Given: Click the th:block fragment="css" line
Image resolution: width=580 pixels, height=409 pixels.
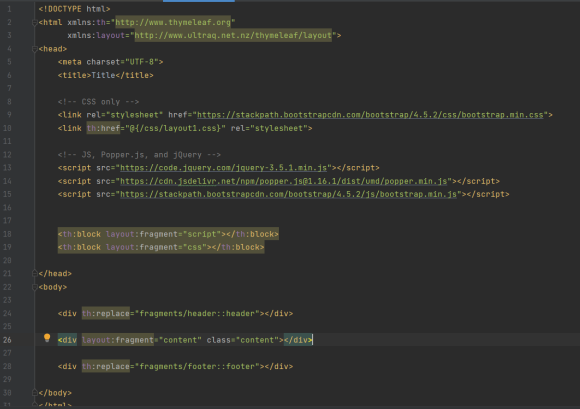Looking at the screenshot, I should tap(161, 247).
